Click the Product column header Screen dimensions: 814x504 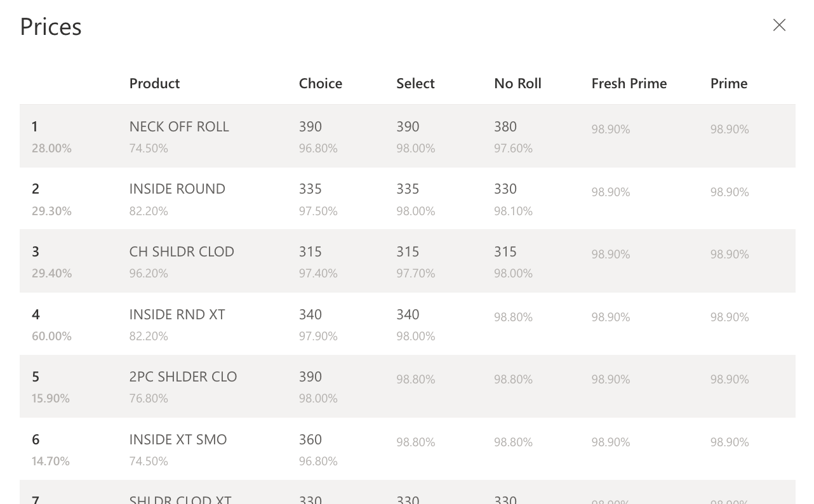pyautogui.click(x=154, y=84)
